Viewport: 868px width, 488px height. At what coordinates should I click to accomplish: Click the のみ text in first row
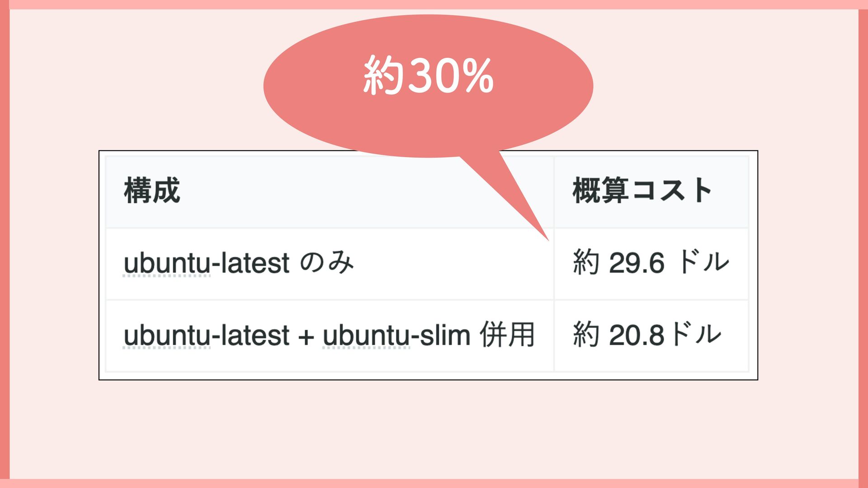click(327, 263)
